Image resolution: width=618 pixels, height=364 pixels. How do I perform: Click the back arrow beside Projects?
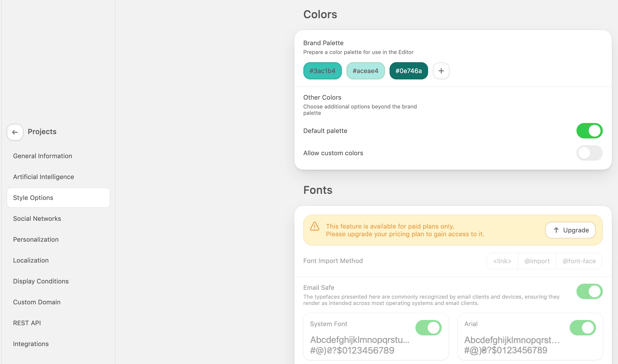pyautogui.click(x=15, y=132)
